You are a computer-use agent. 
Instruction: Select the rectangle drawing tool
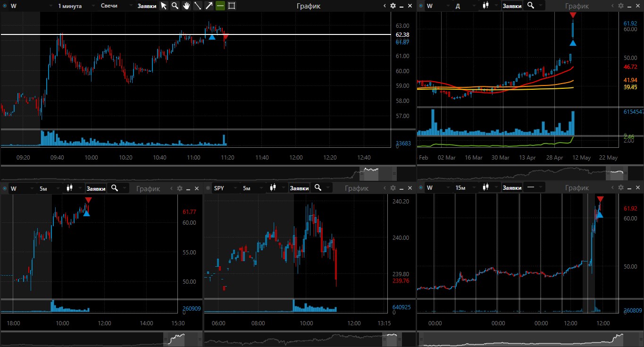(232, 6)
